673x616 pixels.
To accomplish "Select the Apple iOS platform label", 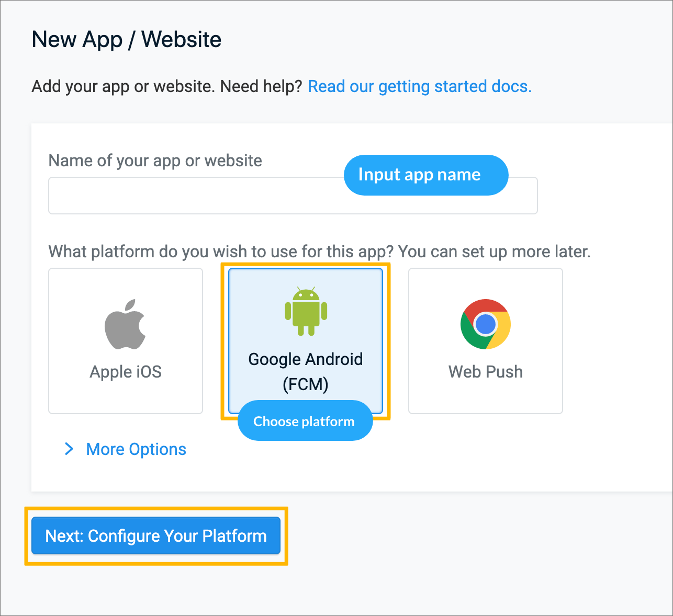I will click(x=126, y=372).
